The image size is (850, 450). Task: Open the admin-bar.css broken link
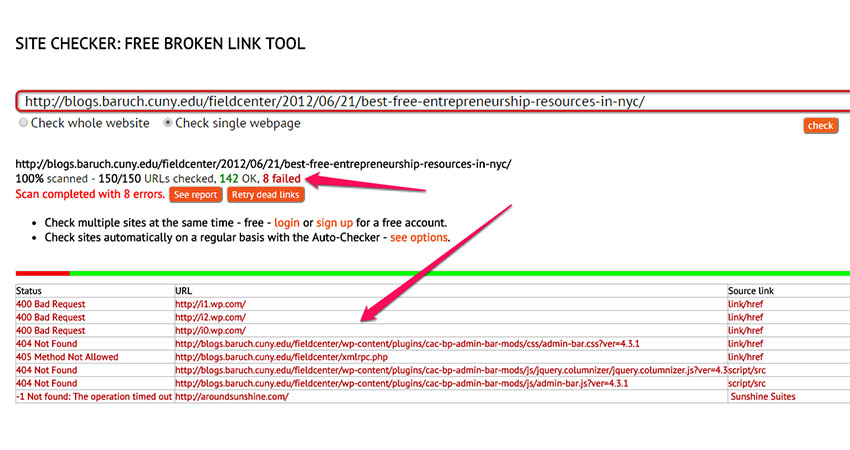407,344
